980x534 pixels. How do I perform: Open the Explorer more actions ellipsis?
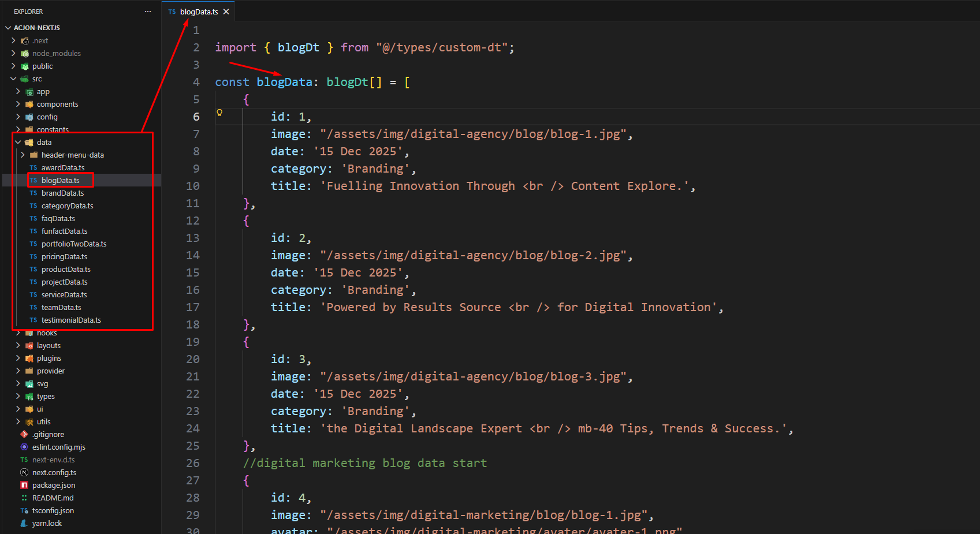pyautogui.click(x=148, y=12)
